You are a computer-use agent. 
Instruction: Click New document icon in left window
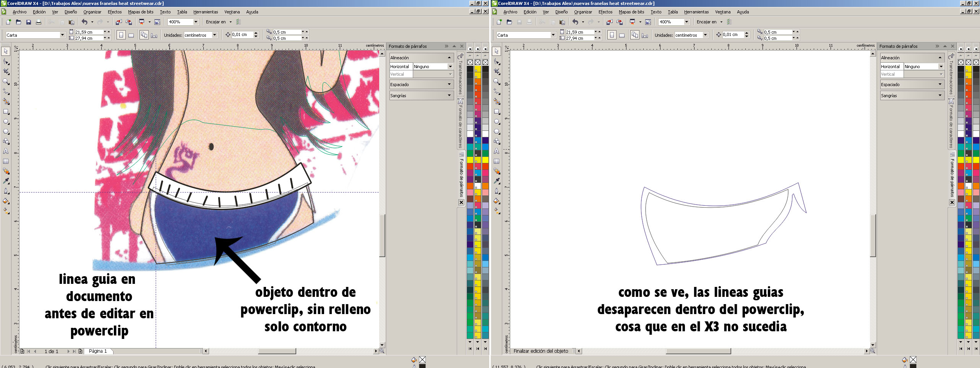click(8, 22)
